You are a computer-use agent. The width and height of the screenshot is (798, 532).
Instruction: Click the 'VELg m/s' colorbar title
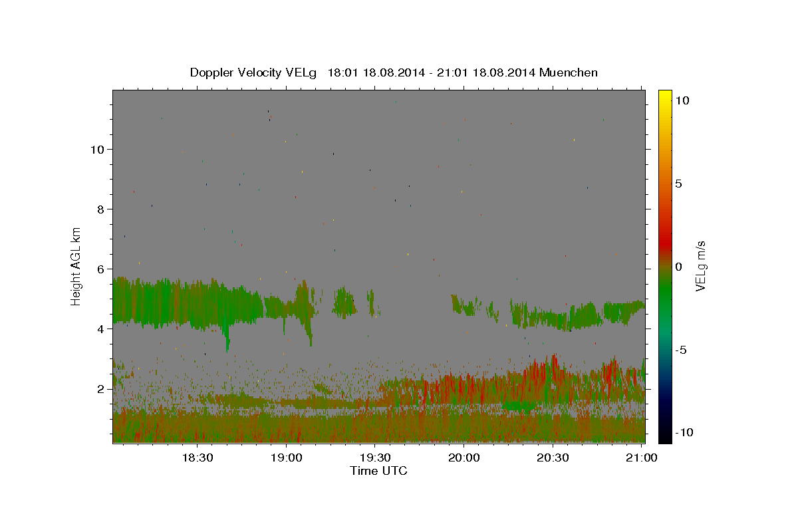click(700, 267)
